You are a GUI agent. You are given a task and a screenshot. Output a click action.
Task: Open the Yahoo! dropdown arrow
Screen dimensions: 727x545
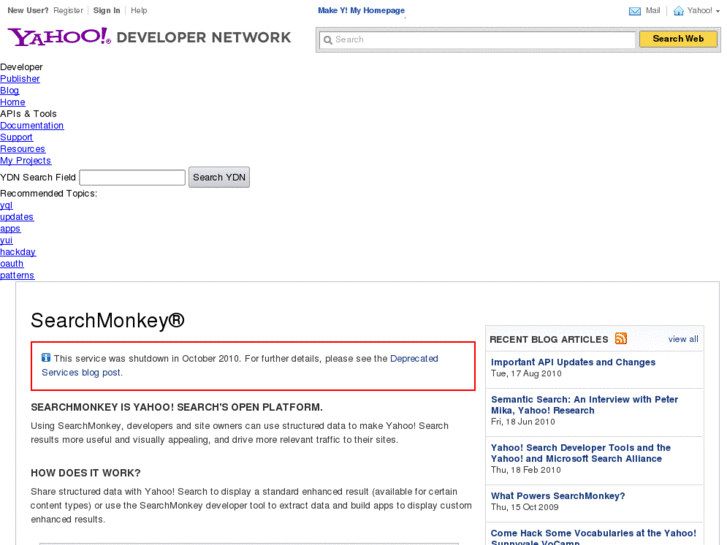coord(718,11)
